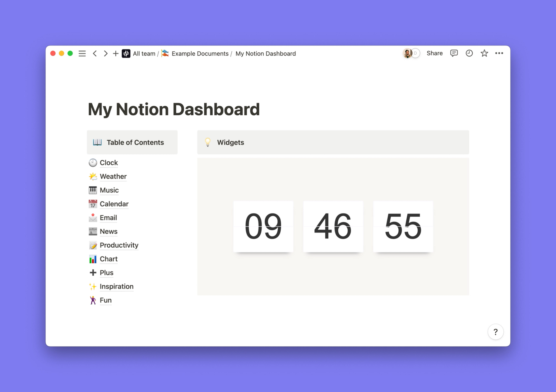Click the page title My Notion Dashboard
The height and width of the screenshot is (392, 556).
174,109
